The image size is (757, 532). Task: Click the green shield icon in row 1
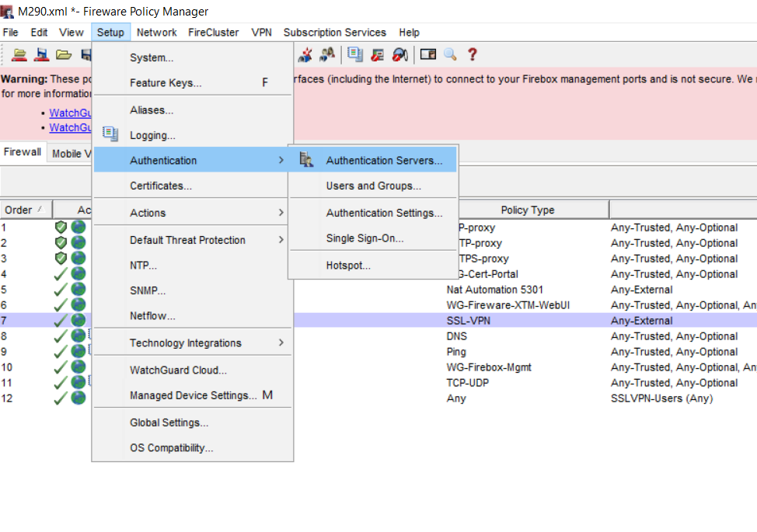click(61, 228)
